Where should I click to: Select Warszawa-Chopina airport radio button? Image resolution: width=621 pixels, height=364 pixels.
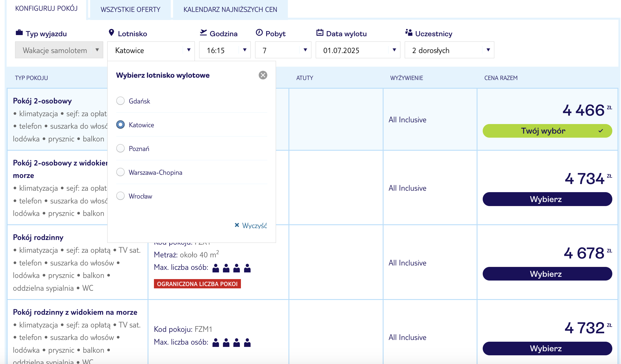coord(120,172)
